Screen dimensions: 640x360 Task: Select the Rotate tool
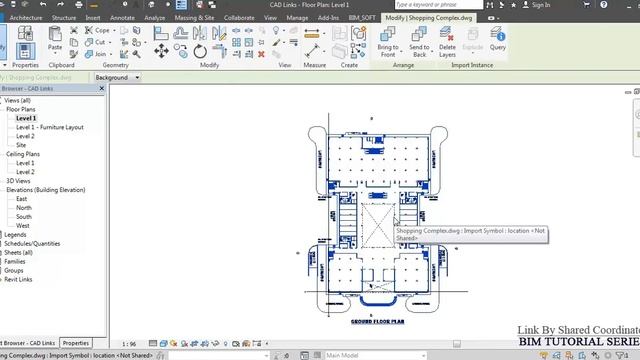pyautogui.click(x=200, y=52)
